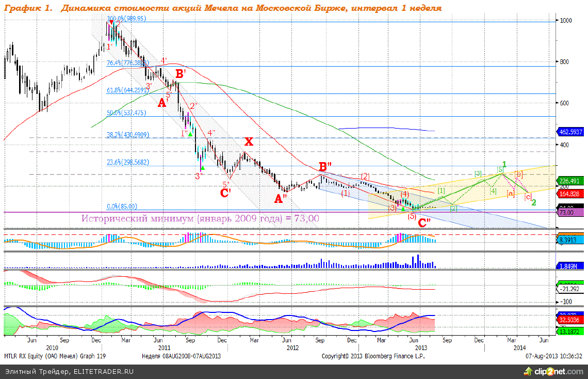Select the red X wave marker
Screen dimensions: 588x379
point(249,142)
